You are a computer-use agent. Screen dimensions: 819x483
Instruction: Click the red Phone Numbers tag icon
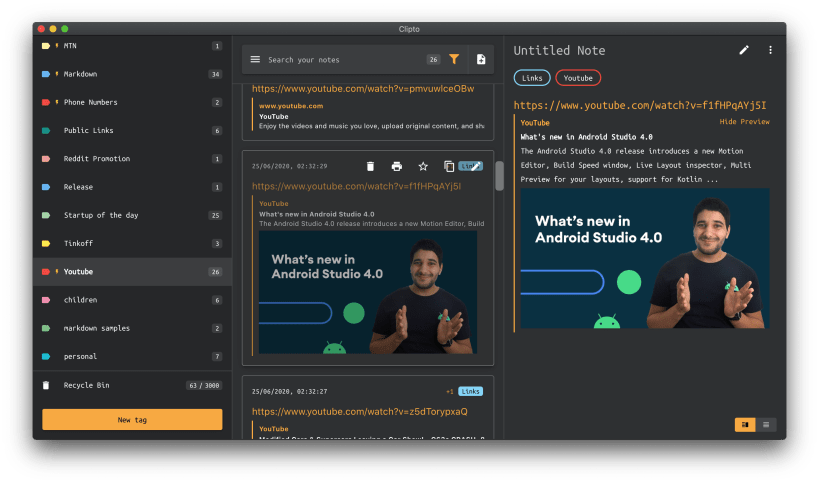coord(46,102)
